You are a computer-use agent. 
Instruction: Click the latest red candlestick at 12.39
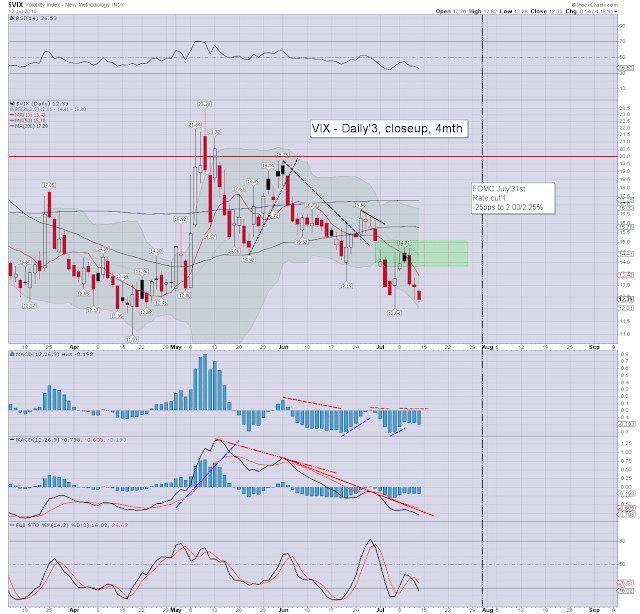419,295
